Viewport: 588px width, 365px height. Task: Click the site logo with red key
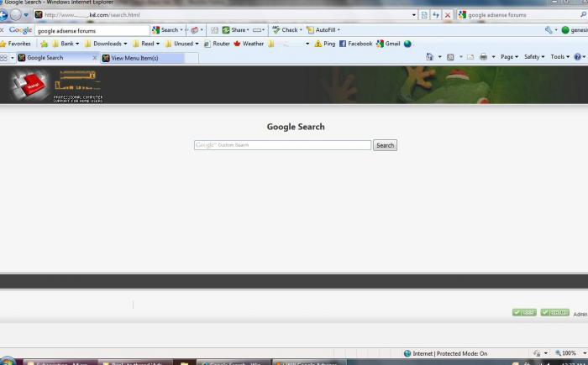tap(56, 86)
